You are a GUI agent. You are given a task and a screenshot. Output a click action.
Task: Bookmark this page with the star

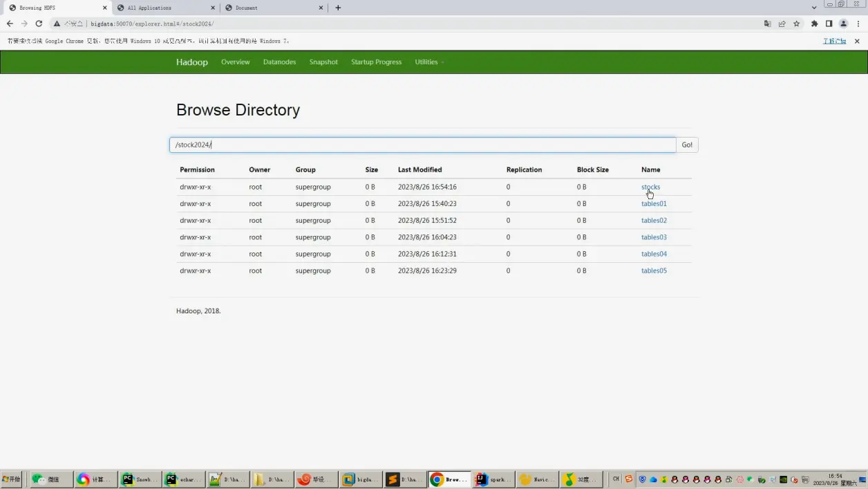[x=796, y=24]
